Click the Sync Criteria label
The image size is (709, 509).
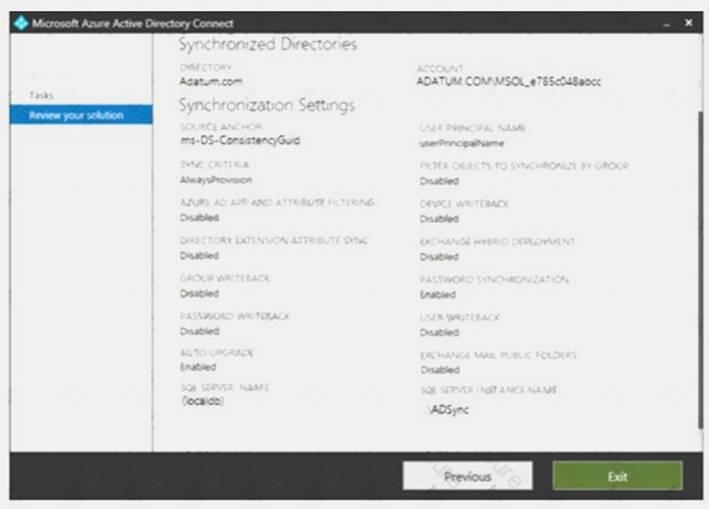tap(214, 165)
